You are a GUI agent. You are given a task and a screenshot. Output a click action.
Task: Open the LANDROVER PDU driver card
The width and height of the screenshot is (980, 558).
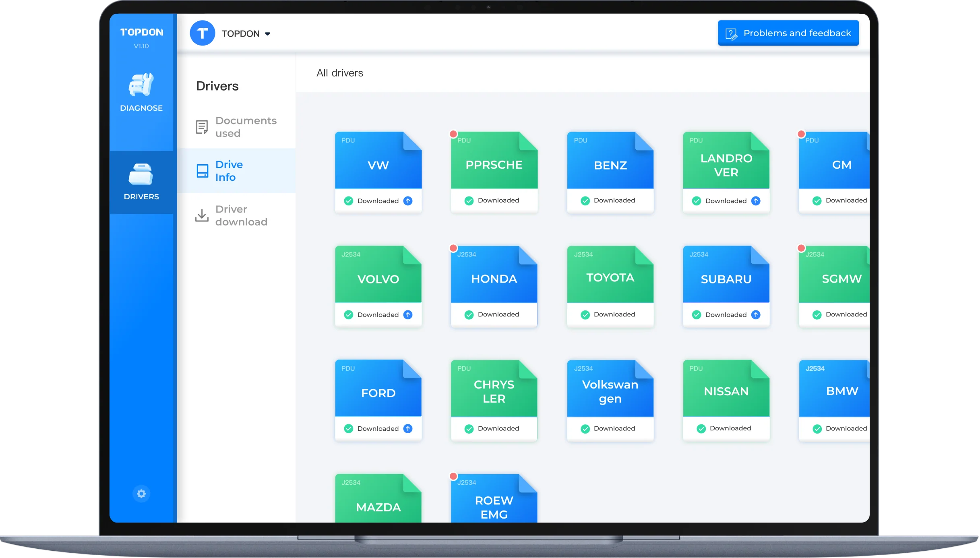(x=726, y=172)
